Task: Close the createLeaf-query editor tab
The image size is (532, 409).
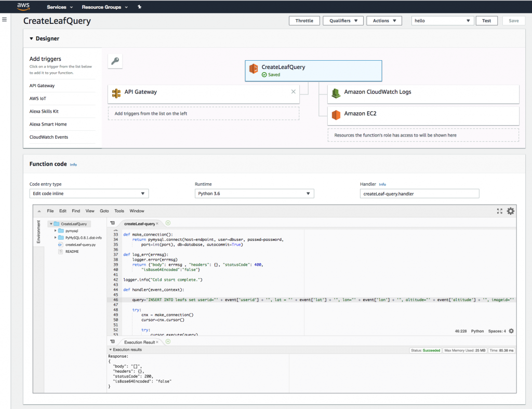Action: (x=157, y=224)
